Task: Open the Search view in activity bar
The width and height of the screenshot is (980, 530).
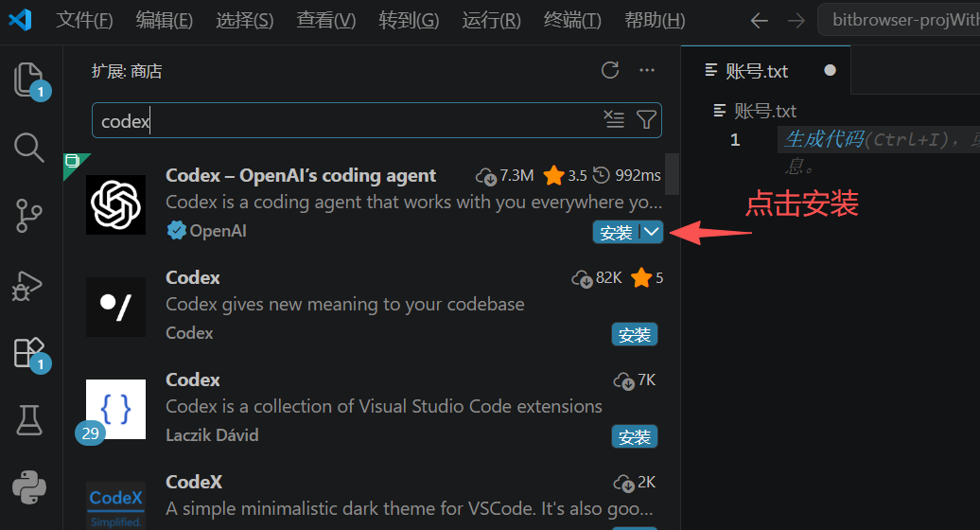Action: pyautogui.click(x=28, y=148)
